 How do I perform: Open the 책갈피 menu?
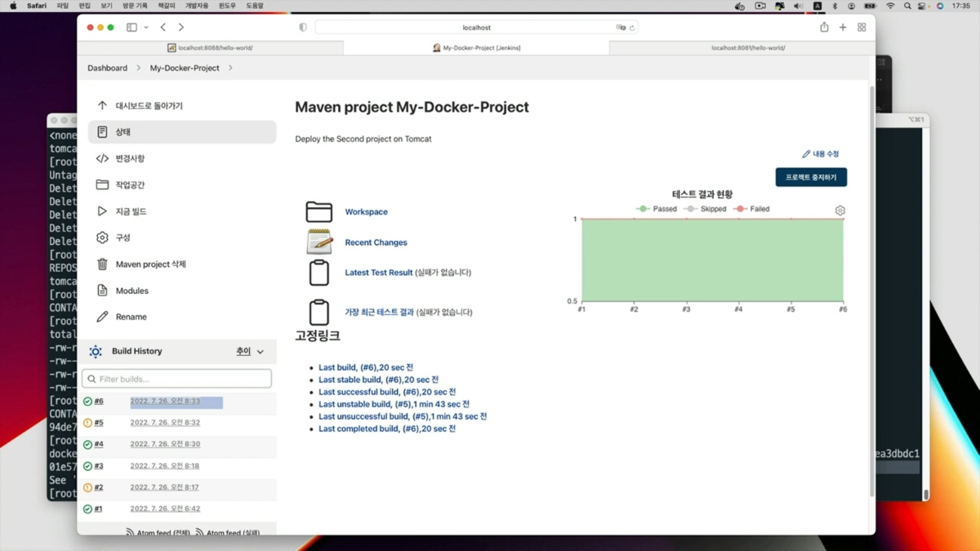click(167, 6)
